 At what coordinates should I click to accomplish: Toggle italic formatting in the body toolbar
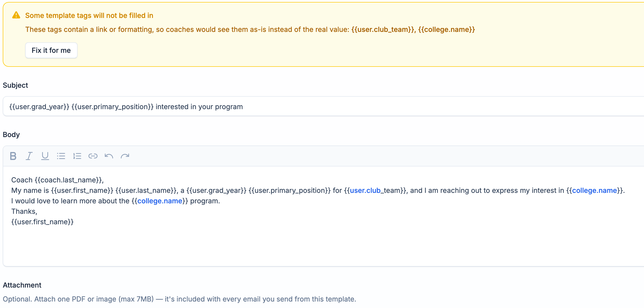[29, 156]
